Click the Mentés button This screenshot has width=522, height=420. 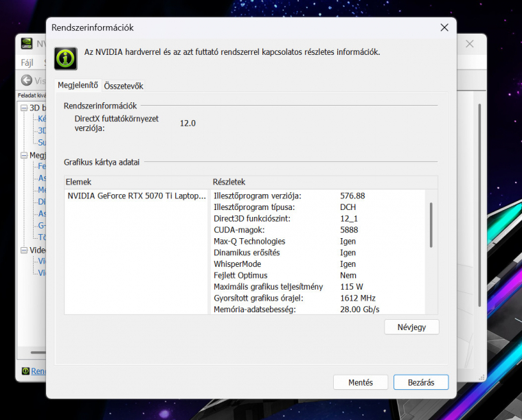pos(361,382)
